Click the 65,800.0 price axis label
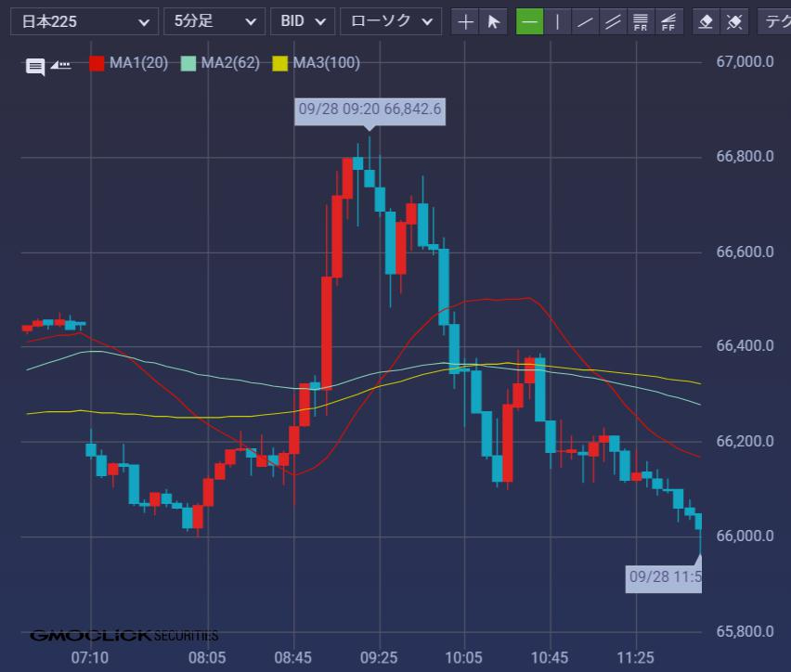This screenshot has height=672, width=791. click(x=746, y=631)
